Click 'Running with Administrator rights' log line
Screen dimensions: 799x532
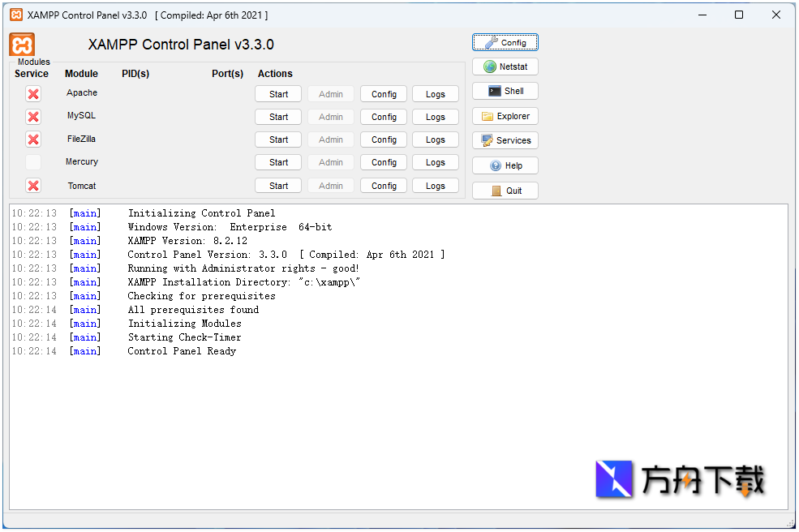click(x=243, y=268)
